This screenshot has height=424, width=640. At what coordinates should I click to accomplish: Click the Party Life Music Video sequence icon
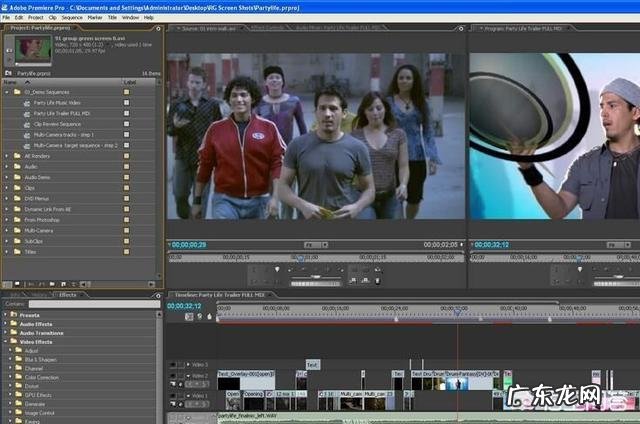(x=26, y=102)
